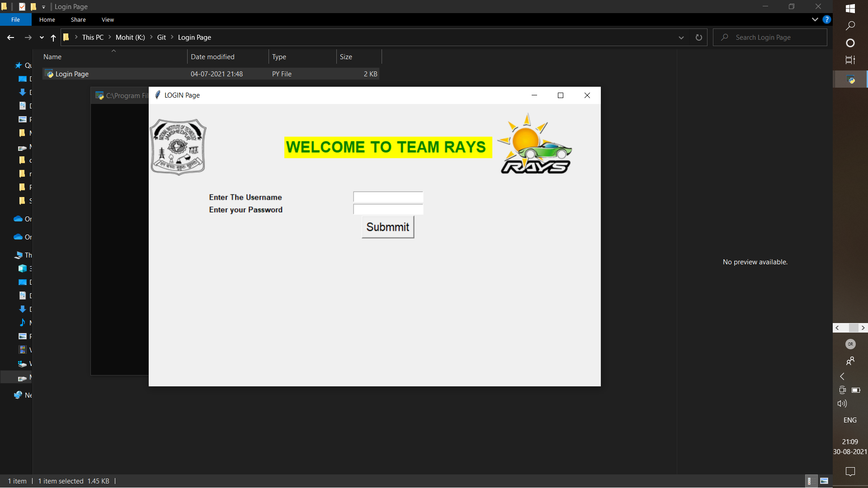Switch to details view toggle
The height and width of the screenshot is (488, 868).
[810, 481]
